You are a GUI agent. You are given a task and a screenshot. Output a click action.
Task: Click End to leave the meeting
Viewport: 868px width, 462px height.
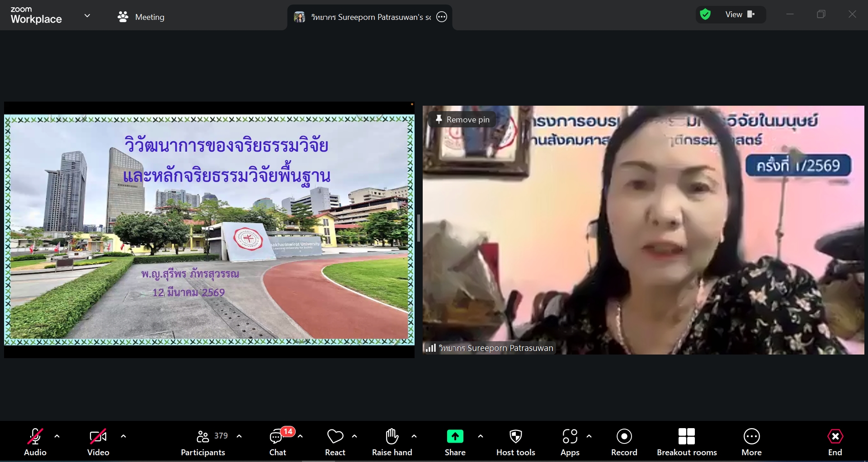[x=835, y=442]
